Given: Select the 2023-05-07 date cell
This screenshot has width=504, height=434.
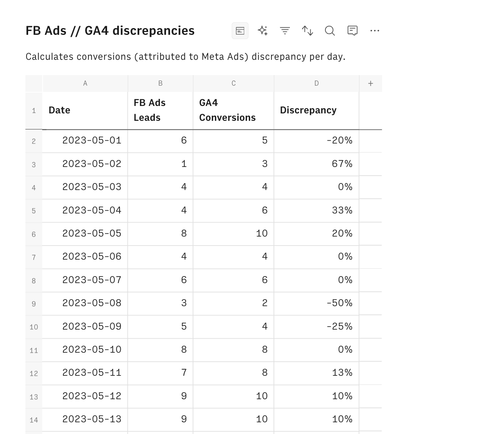Looking at the screenshot, I should tap(85, 280).
